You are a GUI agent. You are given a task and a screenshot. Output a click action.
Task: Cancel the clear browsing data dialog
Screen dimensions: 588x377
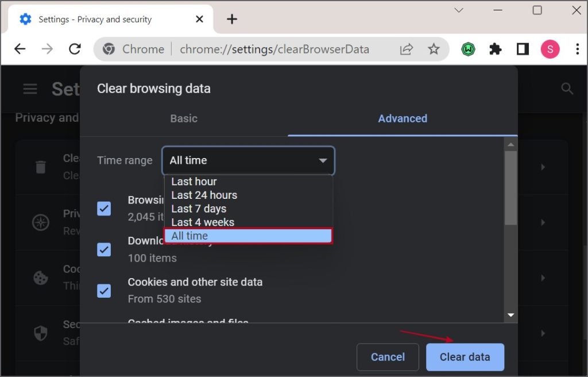tap(388, 357)
